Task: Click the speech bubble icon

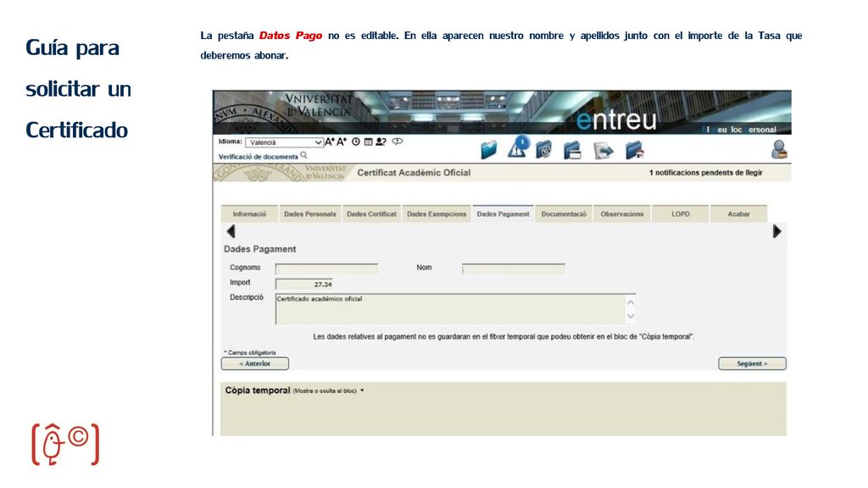Action: pyautogui.click(x=398, y=141)
